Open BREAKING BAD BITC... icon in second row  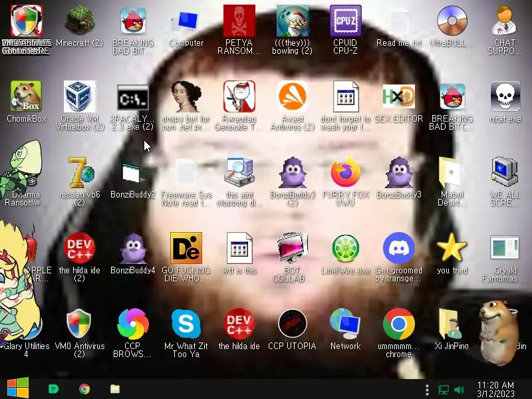coord(452,96)
